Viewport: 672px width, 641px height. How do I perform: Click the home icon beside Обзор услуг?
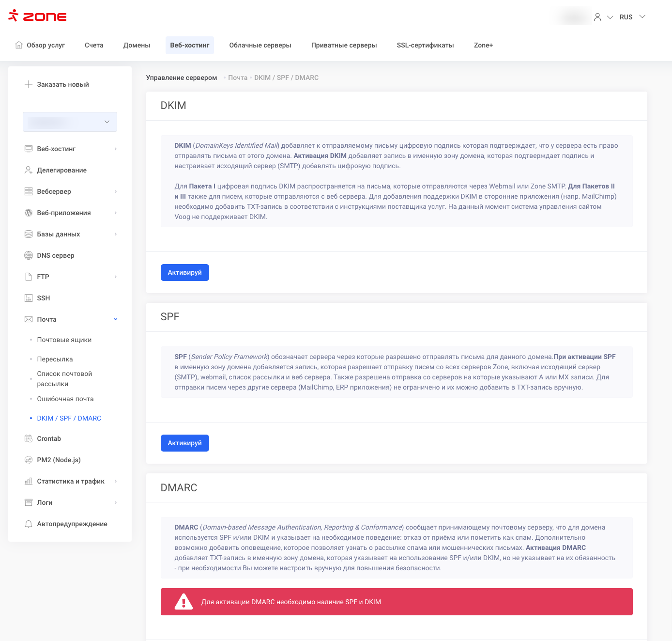(19, 45)
